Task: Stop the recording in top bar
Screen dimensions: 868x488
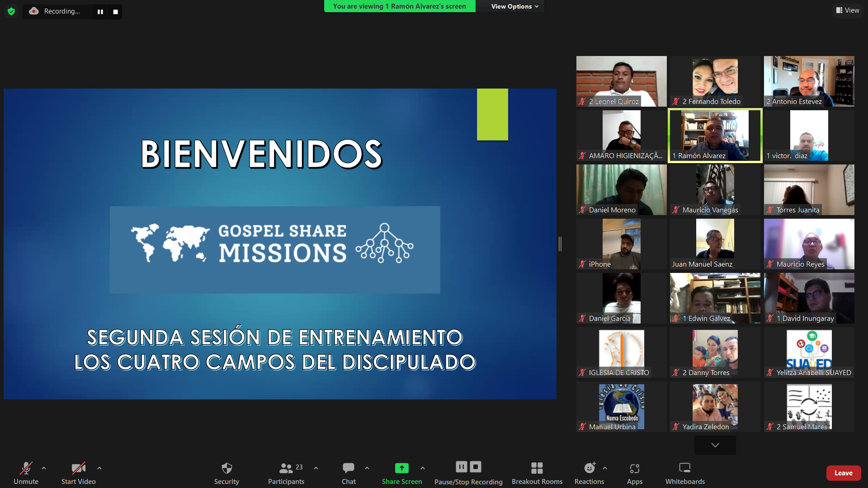Action: [x=116, y=12]
